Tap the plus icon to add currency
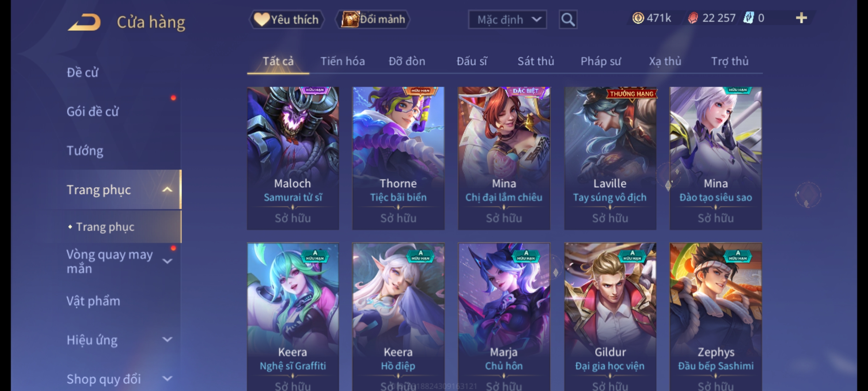The height and width of the screenshot is (391, 868). point(801,18)
